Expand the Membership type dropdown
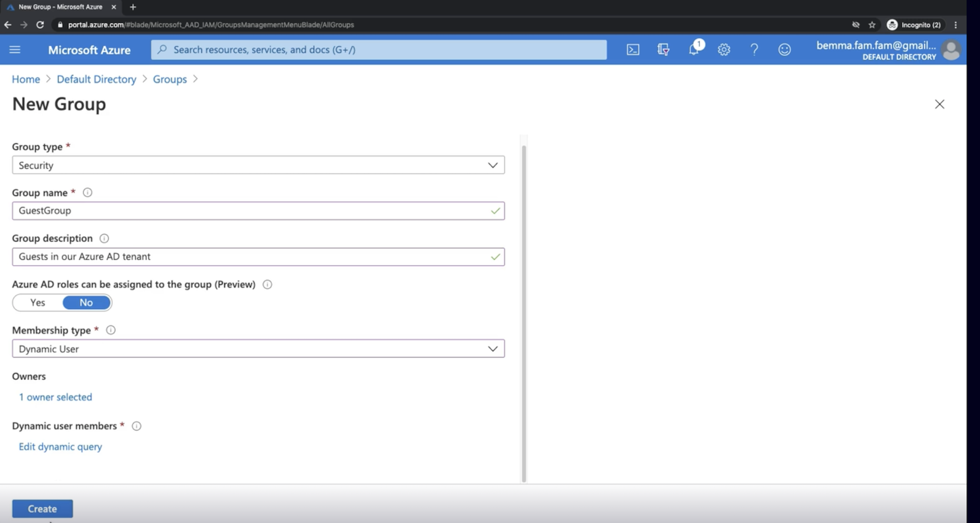The image size is (980, 523). click(258, 349)
